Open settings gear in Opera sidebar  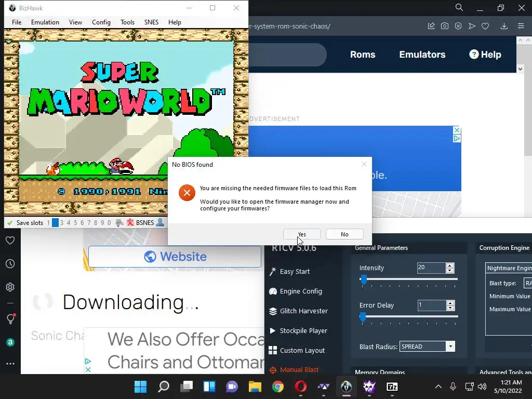10,287
